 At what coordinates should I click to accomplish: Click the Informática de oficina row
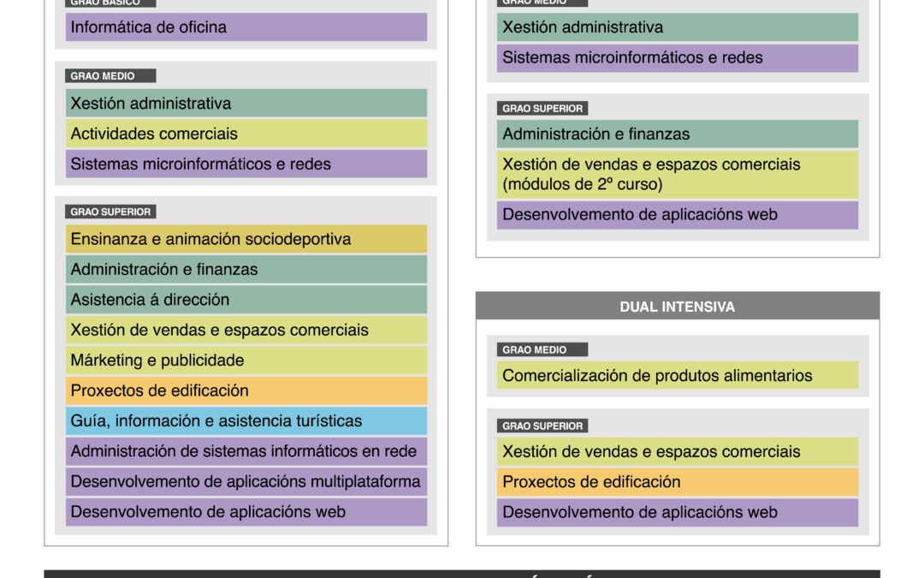tap(246, 27)
